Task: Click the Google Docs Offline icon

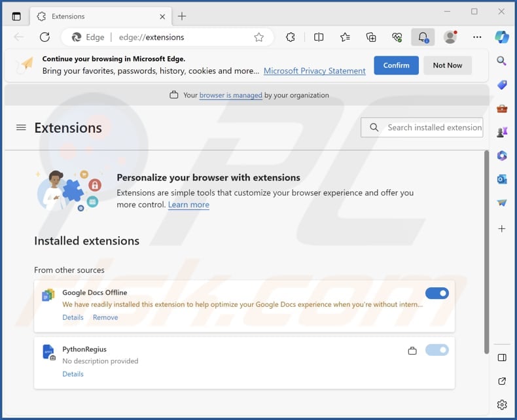Action: [48, 295]
